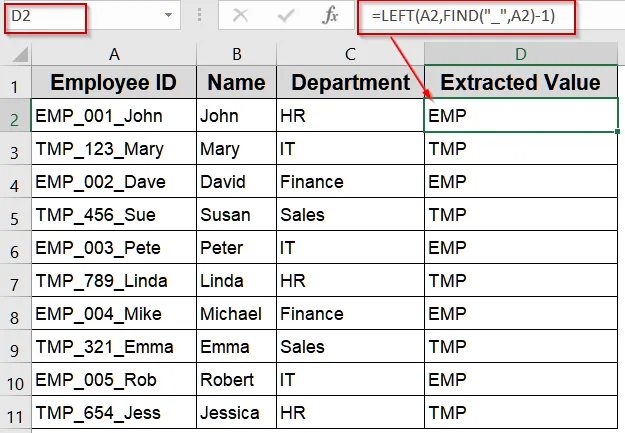Click the Employee ID header cell
Viewport: 625px width, 433px height.
coord(114,83)
